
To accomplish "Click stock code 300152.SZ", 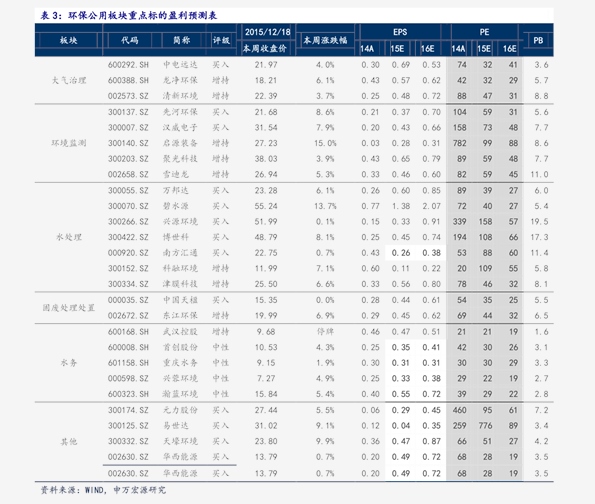I will [128, 268].
